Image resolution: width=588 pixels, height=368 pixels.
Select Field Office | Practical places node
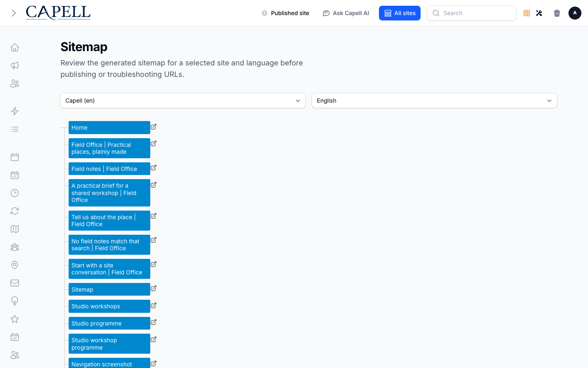click(x=109, y=148)
